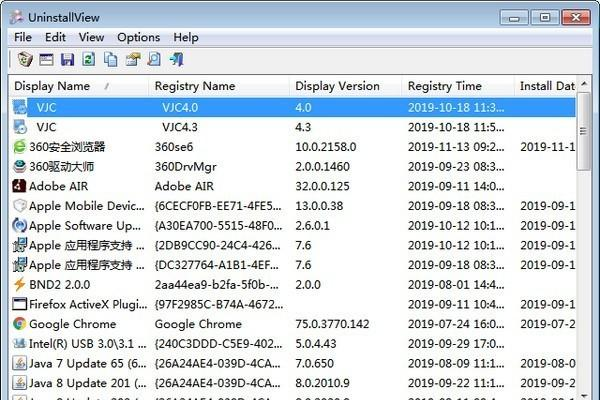Open the Help menu

point(186,38)
